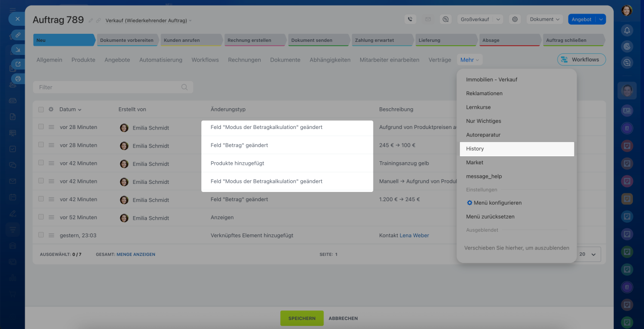Set stage to Dokumente vorbereiten
The width and height of the screenshot is (644, 329).
point(127,40)
